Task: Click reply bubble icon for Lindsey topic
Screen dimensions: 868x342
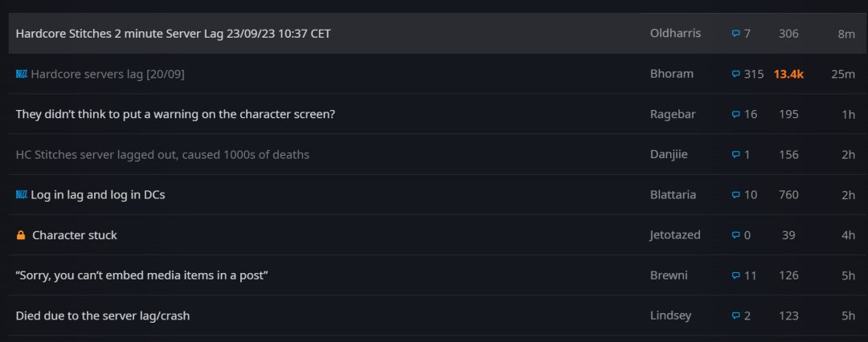Action: tap(735, 316)
